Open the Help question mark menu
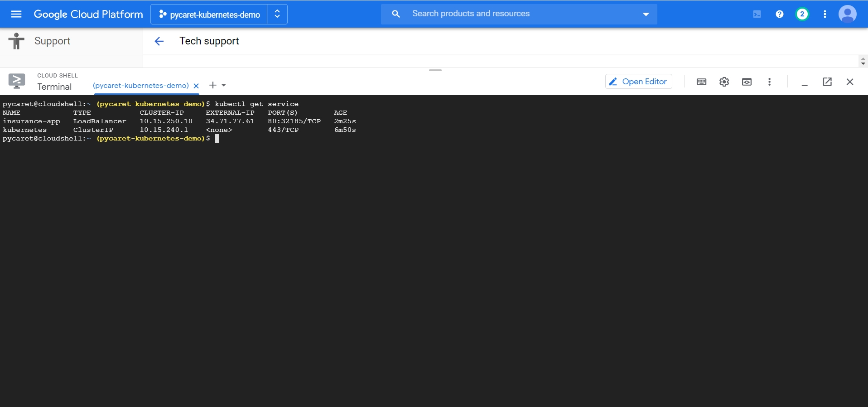This screenshot has width=868, height=407. [x=780, y=14]
